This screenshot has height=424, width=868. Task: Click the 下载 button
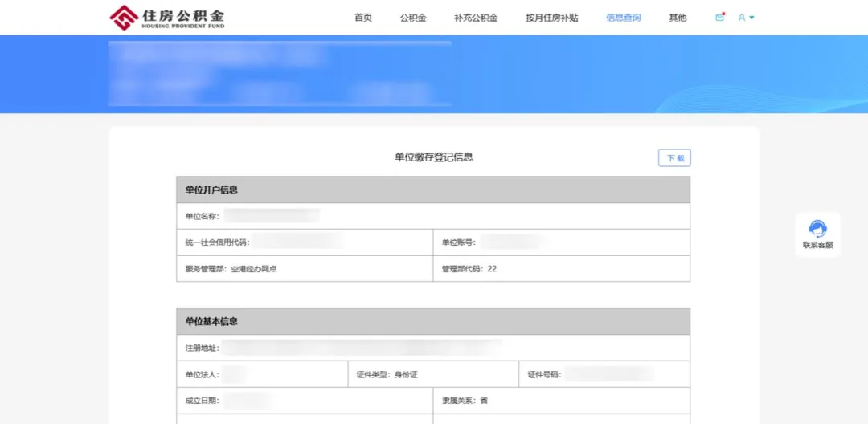(675, 158)
